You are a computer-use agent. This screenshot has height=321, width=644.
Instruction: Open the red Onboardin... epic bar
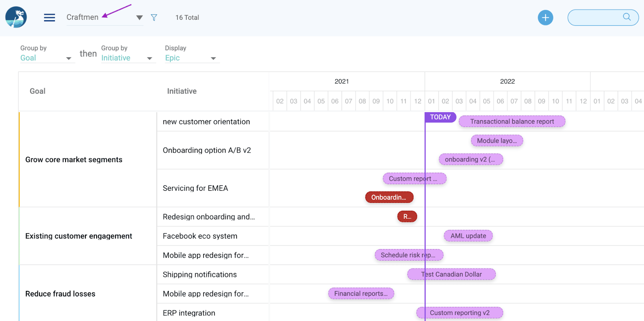[389, 197]
